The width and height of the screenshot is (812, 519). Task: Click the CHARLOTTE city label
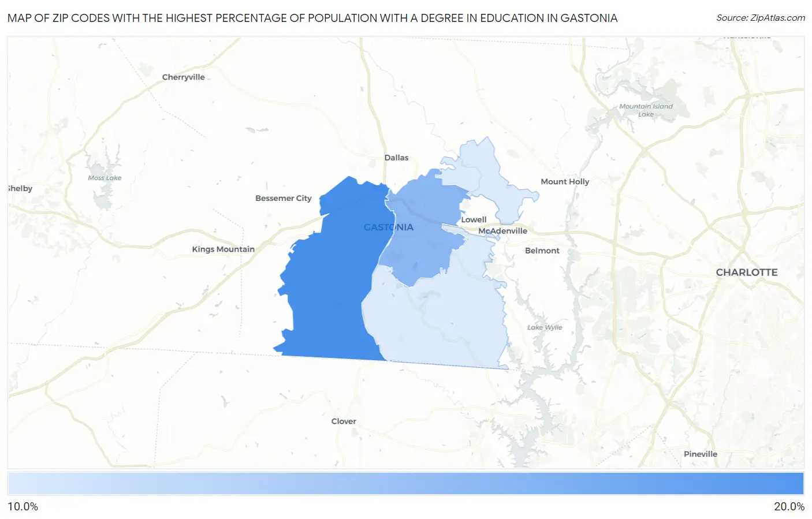pos(746,272)
